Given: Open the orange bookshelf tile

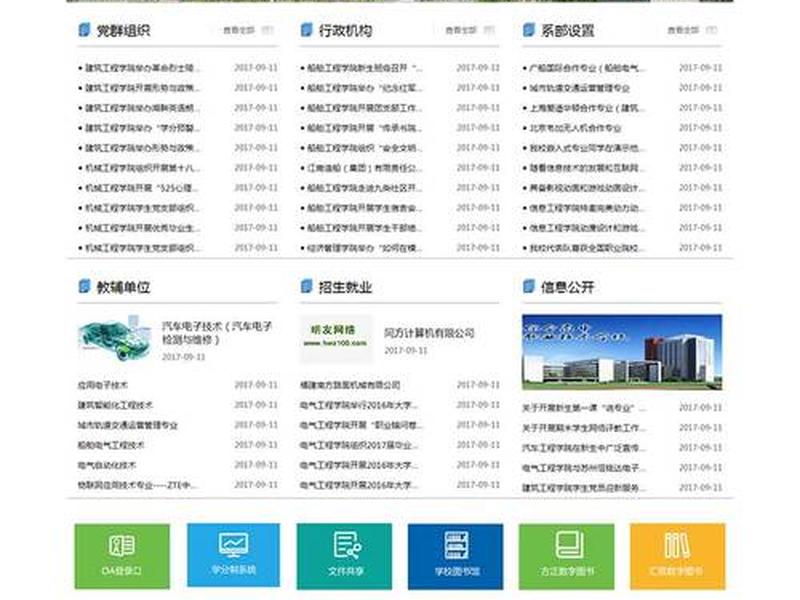Looking at the screenshot, I should pos(678,556).
